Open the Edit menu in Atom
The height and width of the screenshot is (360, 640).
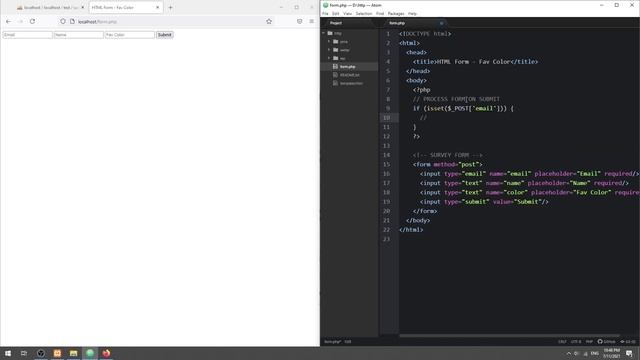point(336,13)
